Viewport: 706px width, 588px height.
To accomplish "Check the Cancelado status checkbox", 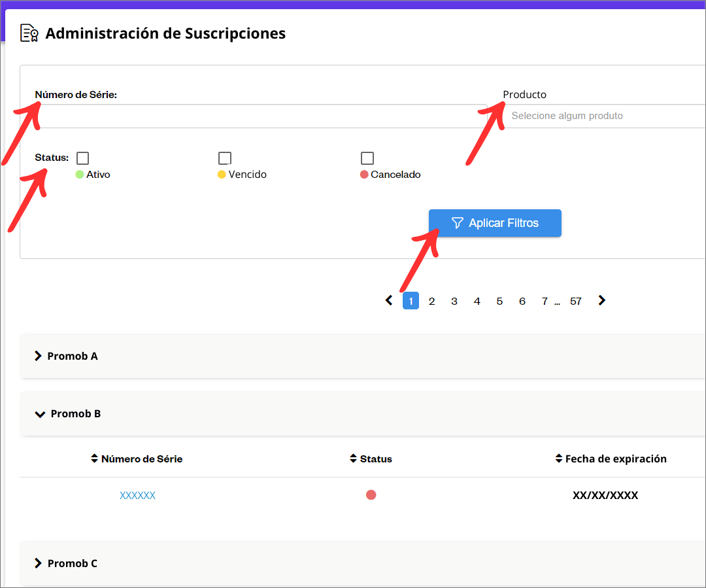I will [x=367, y=158].
